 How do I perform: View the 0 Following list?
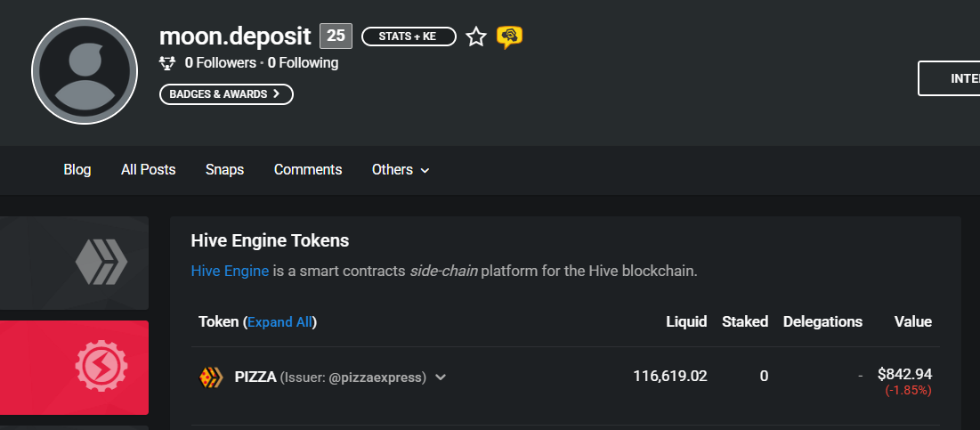[x=303, y=63]
